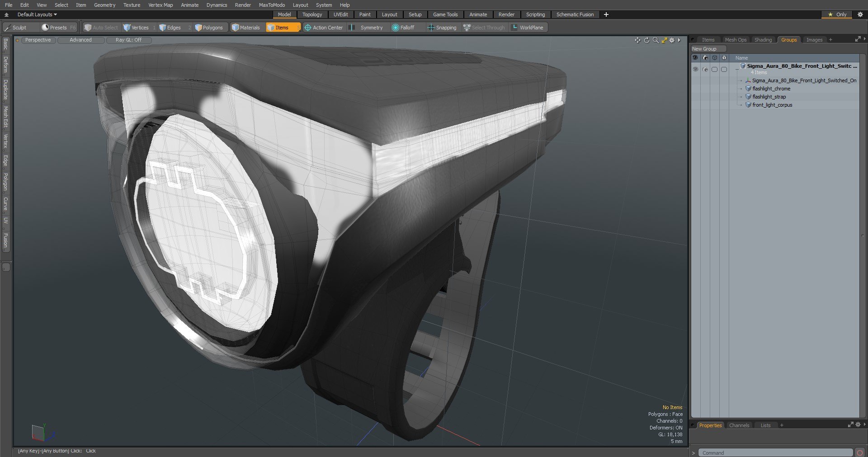Open the Mesh Edit side tab
This screenshot has width=868, height=457.
point(5,118)
